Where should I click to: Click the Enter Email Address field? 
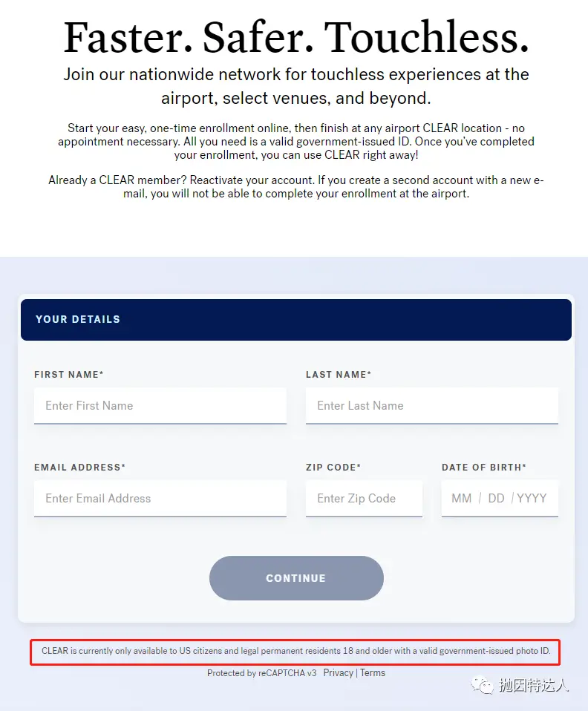(x=160, y=498)
